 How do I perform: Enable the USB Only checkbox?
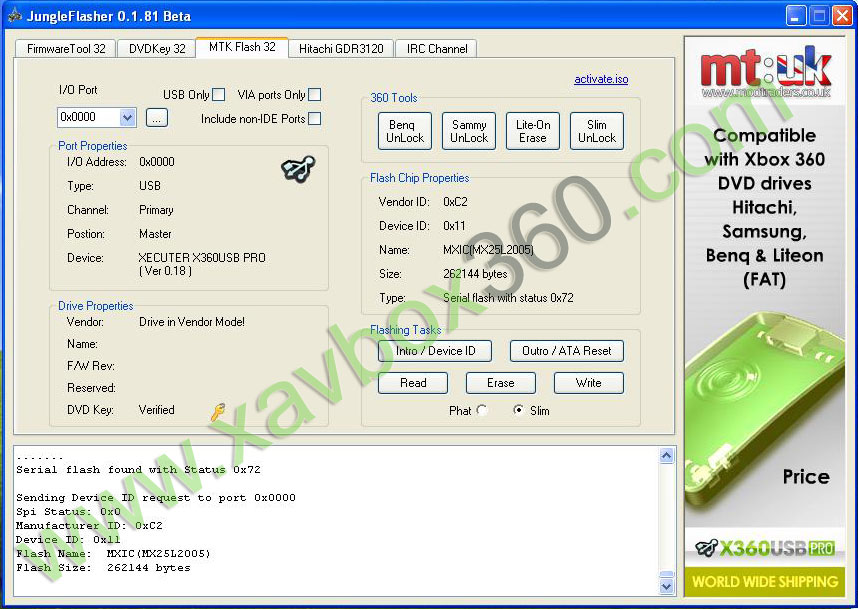[218, 95]
